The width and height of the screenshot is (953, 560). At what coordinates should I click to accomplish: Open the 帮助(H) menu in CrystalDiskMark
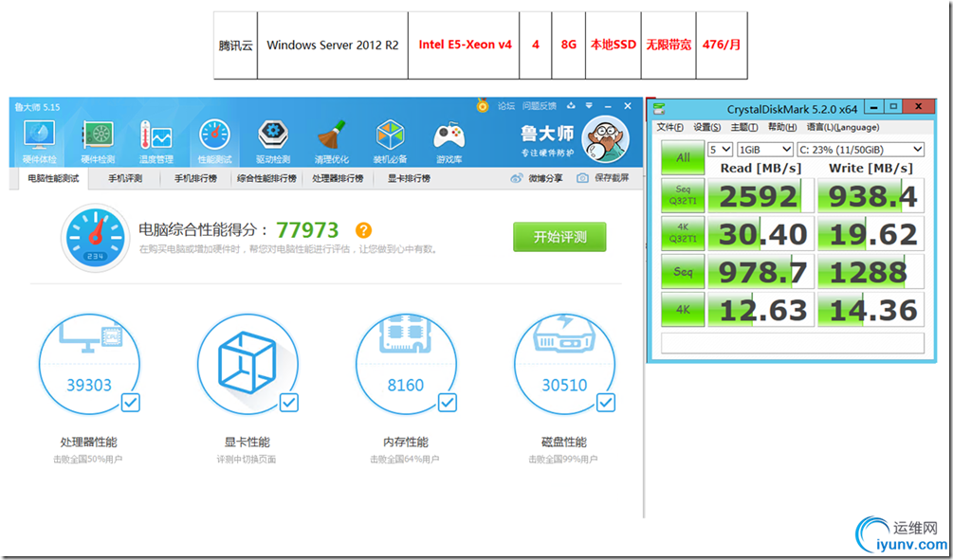point(782,128)
